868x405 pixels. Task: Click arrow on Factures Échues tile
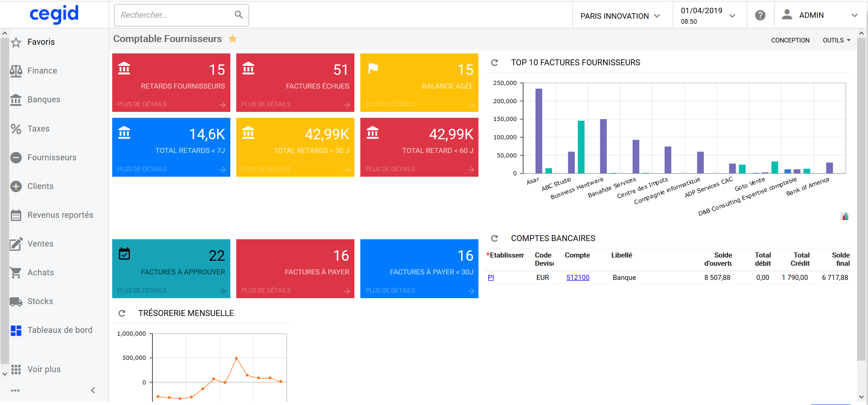347,105
